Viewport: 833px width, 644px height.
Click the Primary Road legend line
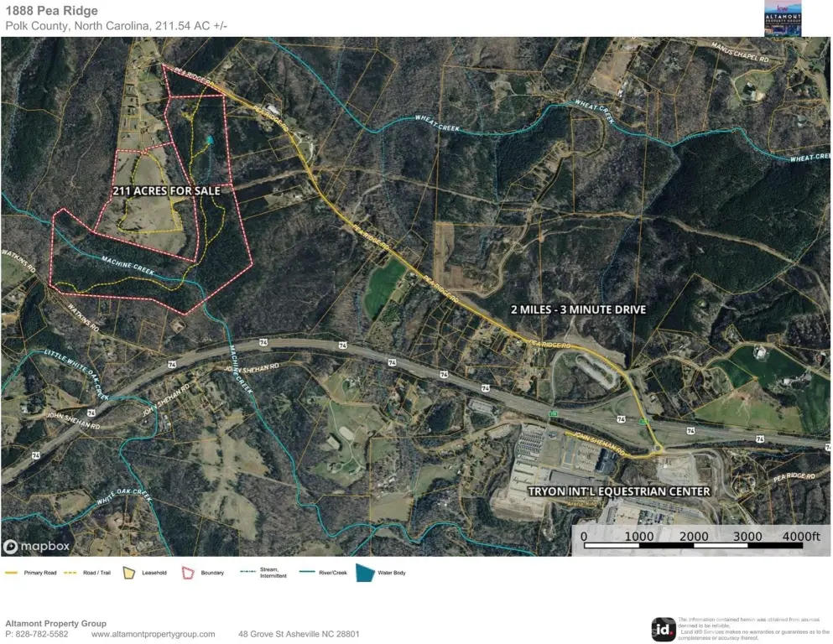click(x=12, y=573)
